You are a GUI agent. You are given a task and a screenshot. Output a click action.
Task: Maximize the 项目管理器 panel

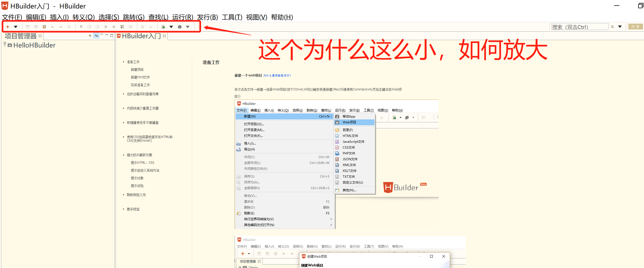pyautogui.click(x=112, y=35)
